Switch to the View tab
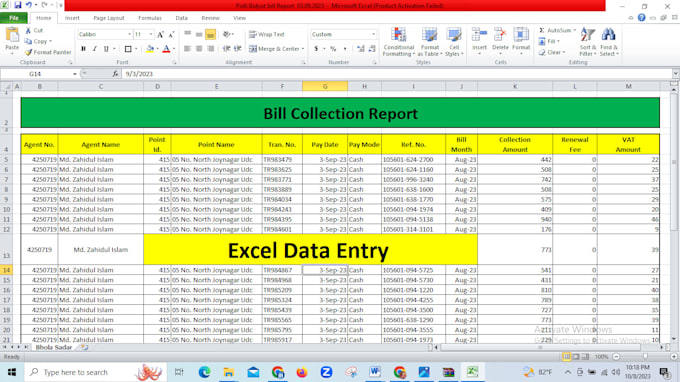Image resolution: width=680 pixels, height=382 pixels. (x=239, y=18)
